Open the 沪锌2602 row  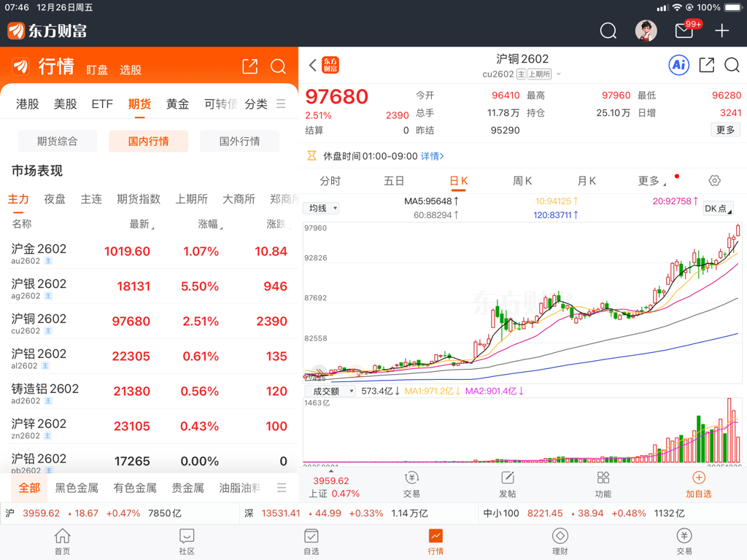149,426
